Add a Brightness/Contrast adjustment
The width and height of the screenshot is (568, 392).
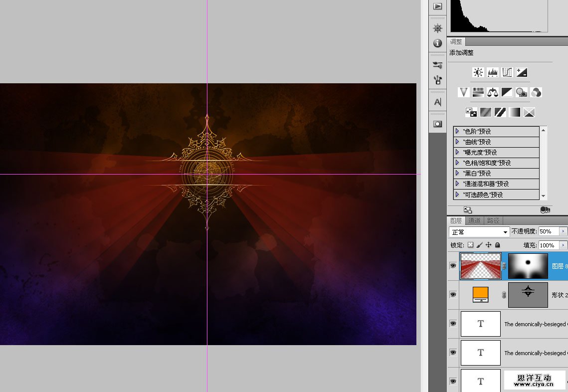(478, 72)
